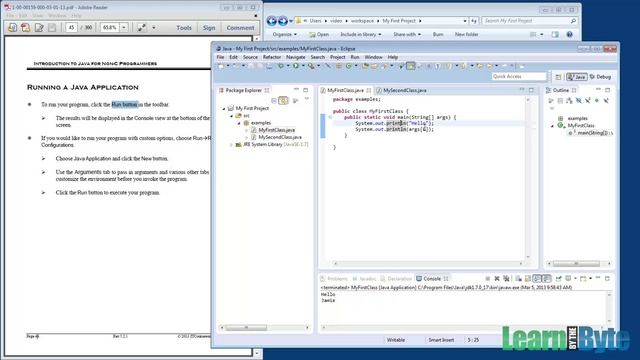Switch to MySecondClass.java editor tab
Screen dimensions: 640x360
coord(401,90)
